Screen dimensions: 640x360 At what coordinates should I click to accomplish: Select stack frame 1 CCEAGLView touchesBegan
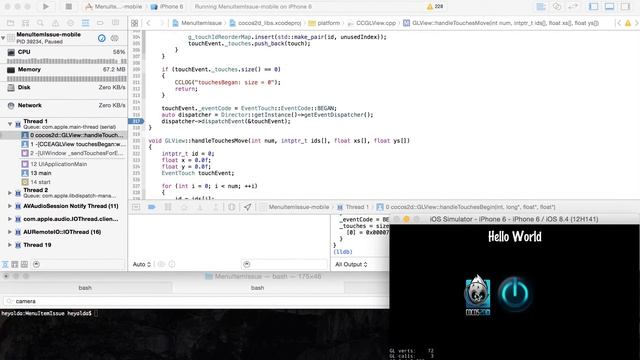click(x=73, y=144)
